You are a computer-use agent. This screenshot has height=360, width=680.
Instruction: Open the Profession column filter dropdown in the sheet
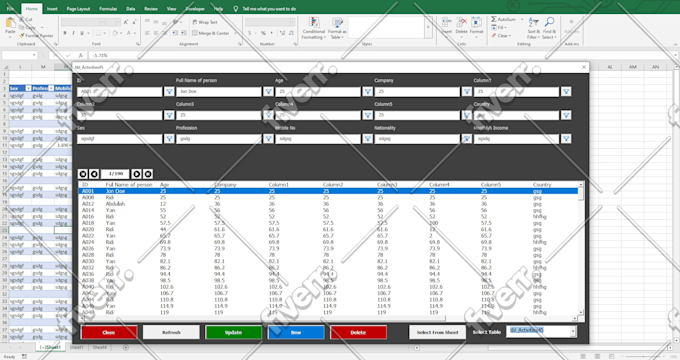pos(51,88)
